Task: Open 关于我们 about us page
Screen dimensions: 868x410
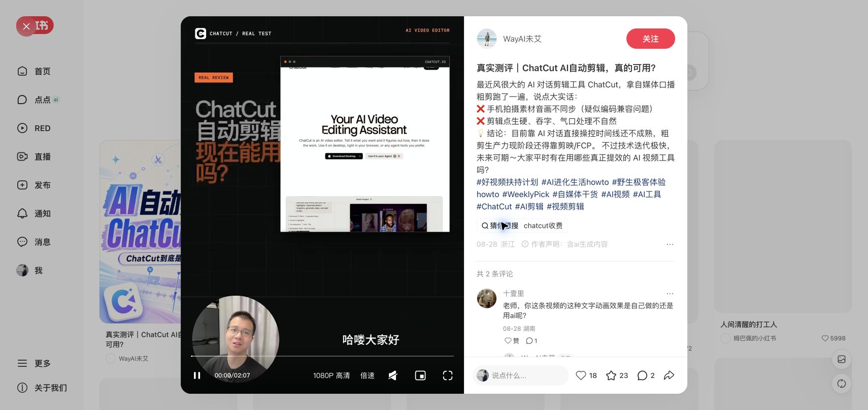Action: pyautogui.click(x=42, y=388)
